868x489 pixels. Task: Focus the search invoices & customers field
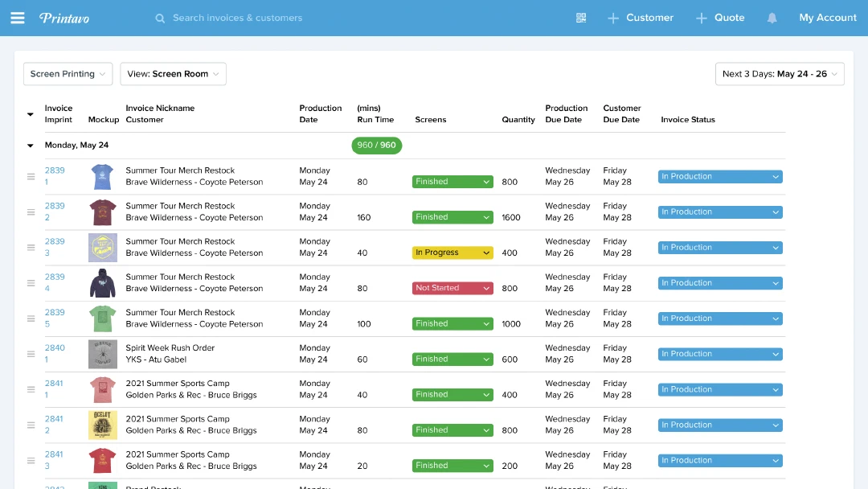coord(237,18)
